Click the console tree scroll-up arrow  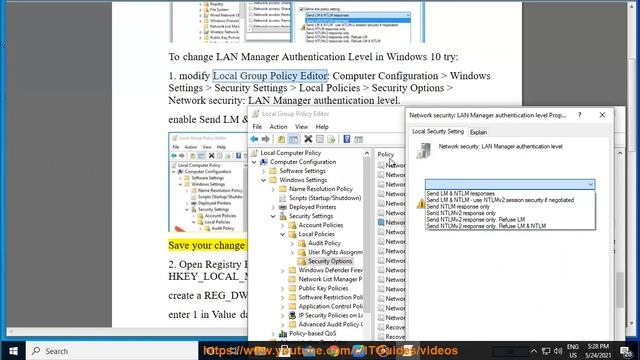point(367,153)
